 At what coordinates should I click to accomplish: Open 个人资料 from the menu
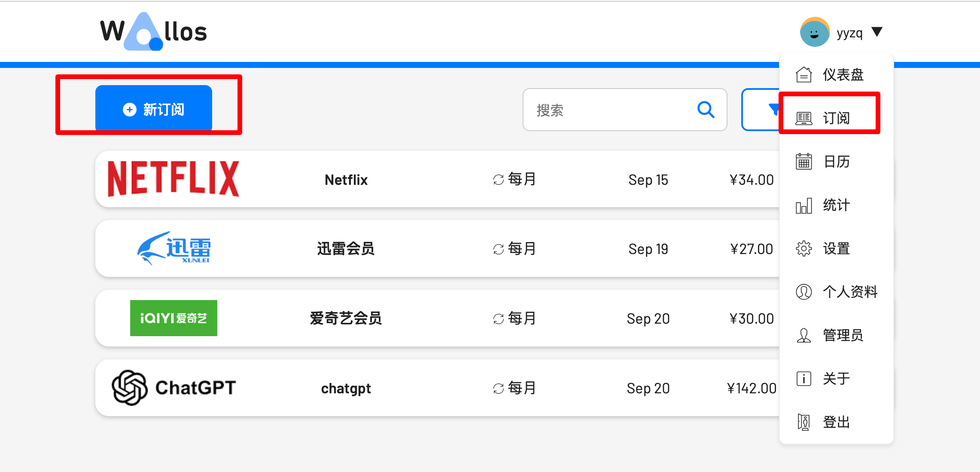click(x=849, y=292)
